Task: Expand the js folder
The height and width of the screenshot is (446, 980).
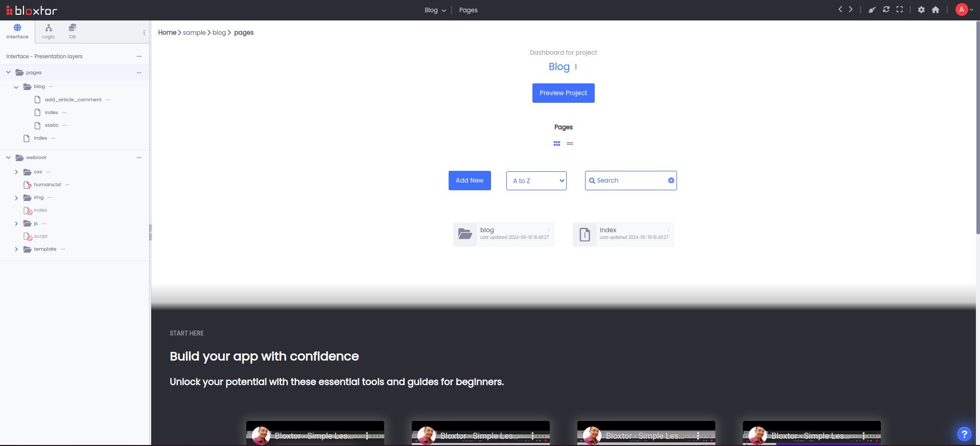Action: pos(16,224)
